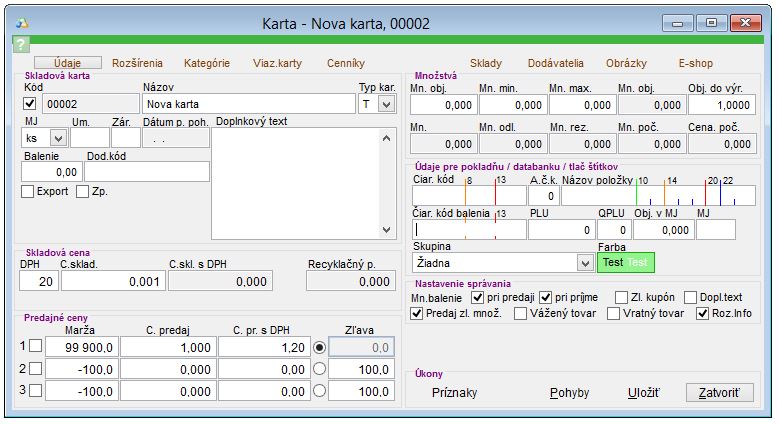Open the Dodávatelia tab
Image resolution: width=778 pixels, height=424 pixels.
pyautogui.click(x=556, y=63)
